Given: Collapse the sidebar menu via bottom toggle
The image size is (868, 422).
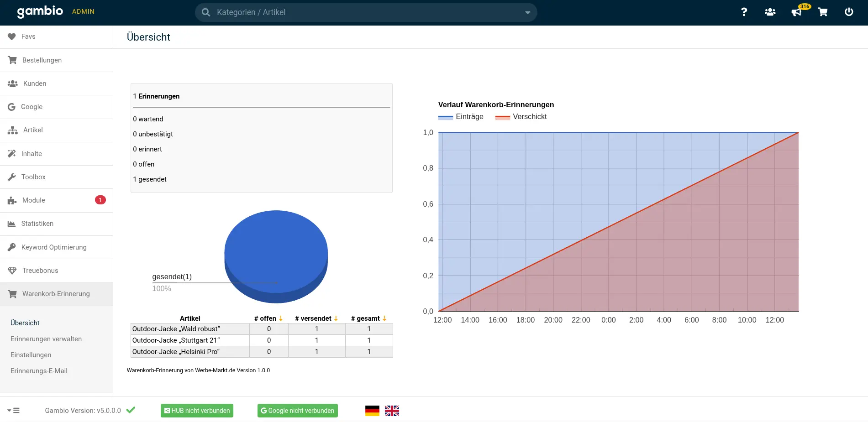Looking at the screenshot, I should [x=14, y=411].
